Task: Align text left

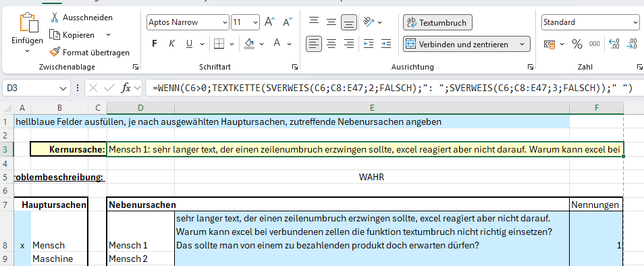Action: pos(314,43)
